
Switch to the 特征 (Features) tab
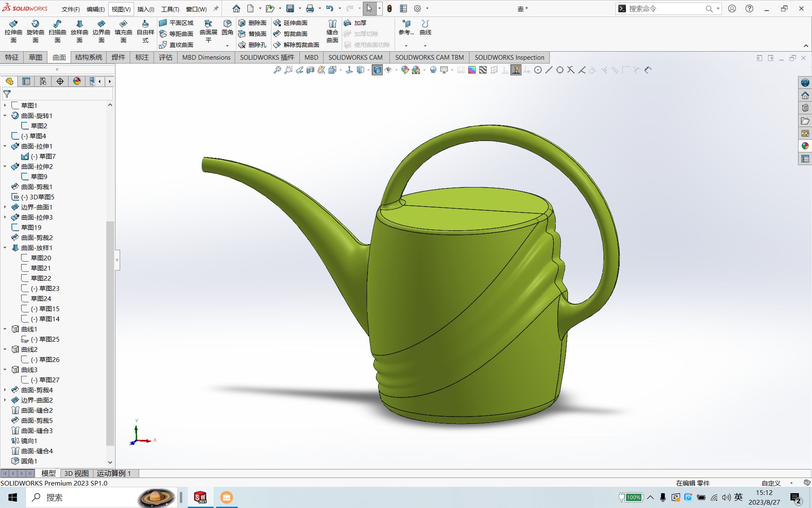pos(12,58)
